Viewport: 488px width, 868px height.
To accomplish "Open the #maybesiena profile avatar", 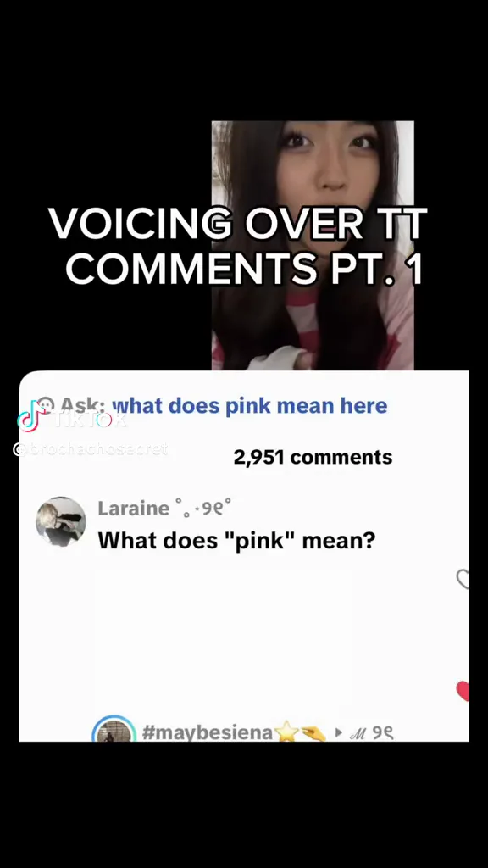I will [114, 728].
